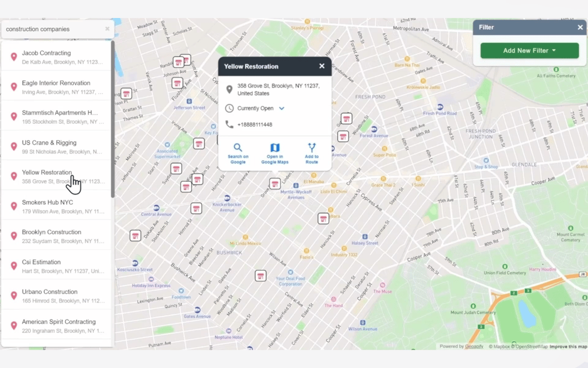Click the phone icon beside +18888111448
Viewport: 588px width, 368px height.
pos(229,124)
